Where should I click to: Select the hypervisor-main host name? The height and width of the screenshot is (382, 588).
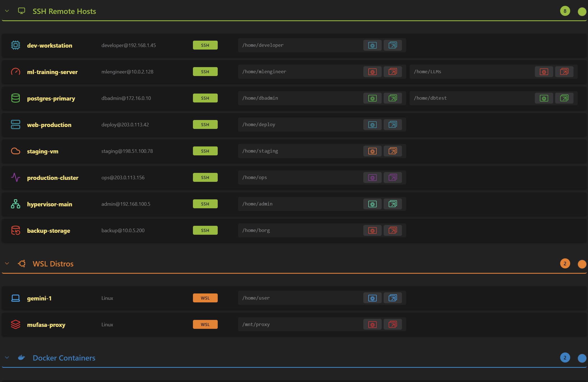pos(50,204)
